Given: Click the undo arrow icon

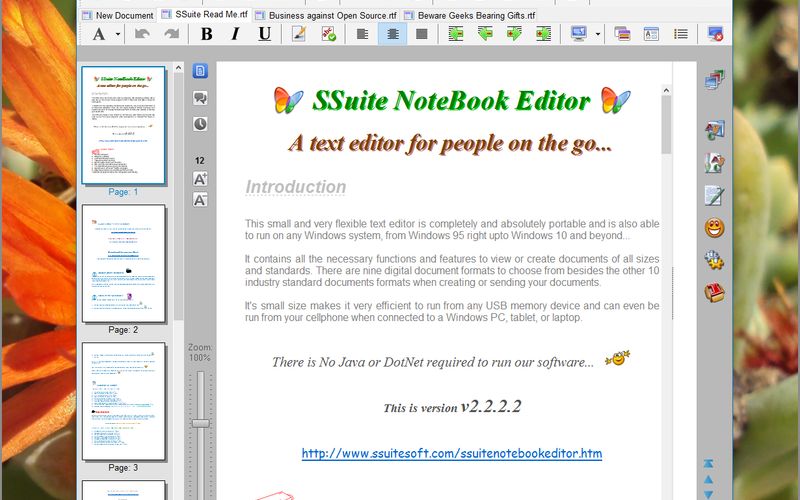Looking at the screenshot, I should pos(142,34).
